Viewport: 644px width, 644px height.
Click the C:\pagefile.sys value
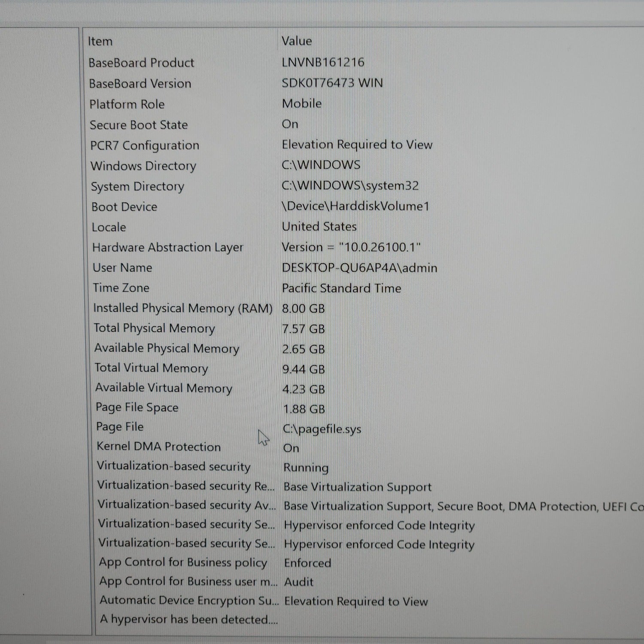[322, 429]
